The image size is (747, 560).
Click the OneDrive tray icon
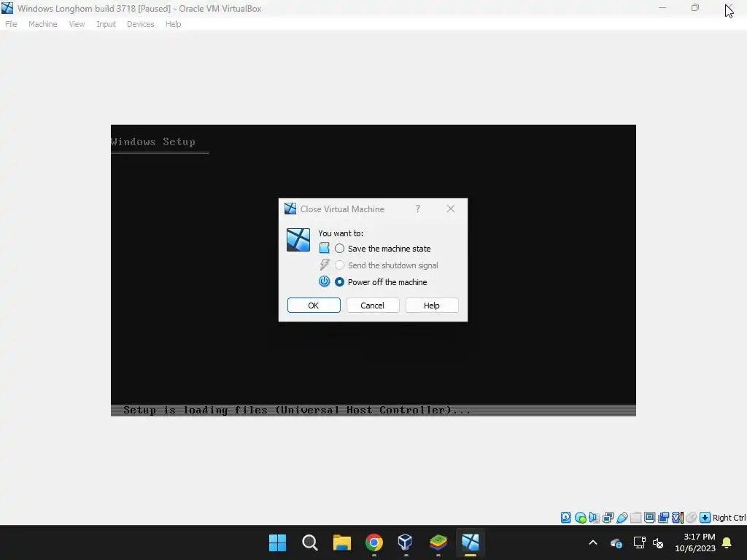(616, 542)
